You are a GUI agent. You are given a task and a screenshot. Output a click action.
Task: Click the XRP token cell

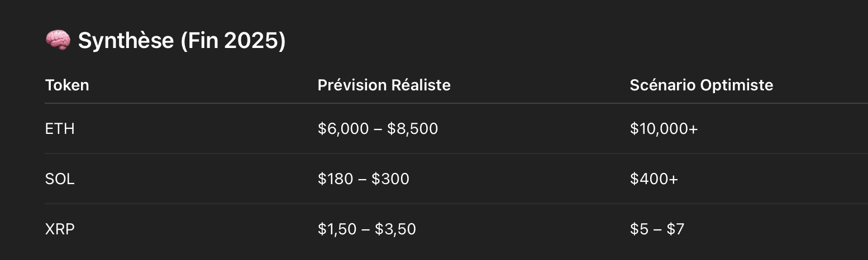point(60,229)
